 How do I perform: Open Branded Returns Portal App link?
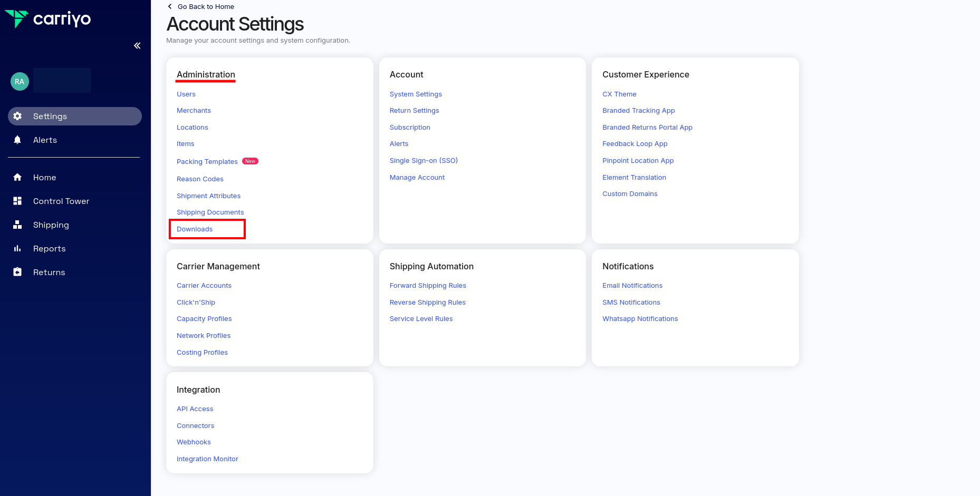pyautogui.click(x=647, y=127)
